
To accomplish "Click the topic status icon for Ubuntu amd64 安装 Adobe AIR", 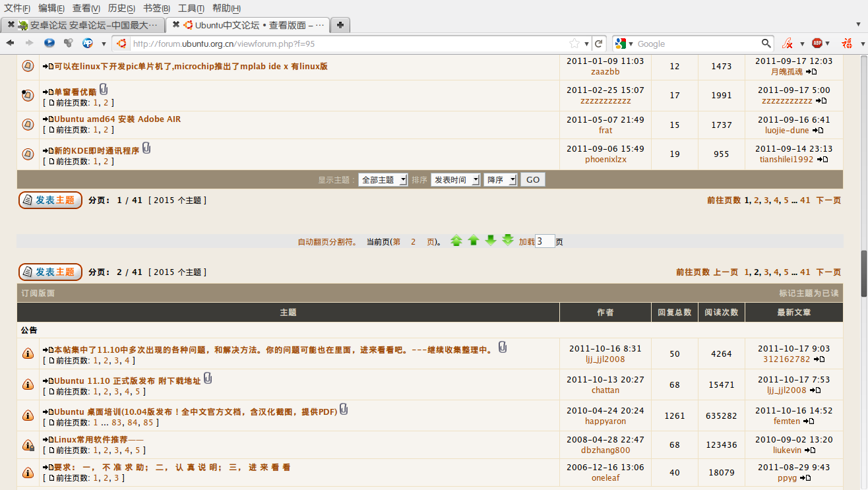I will click(x=28, y=124).
